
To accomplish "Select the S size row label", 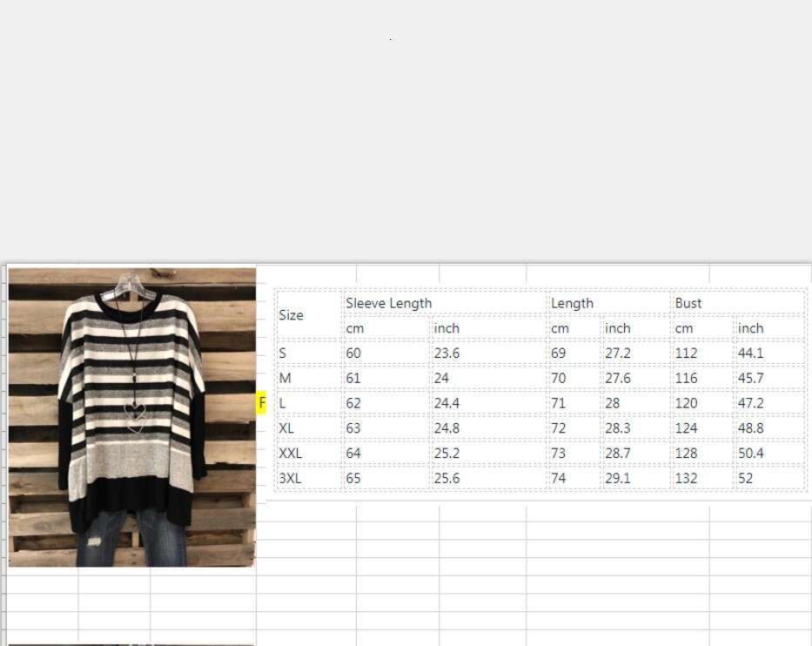I will coord(282,353).
